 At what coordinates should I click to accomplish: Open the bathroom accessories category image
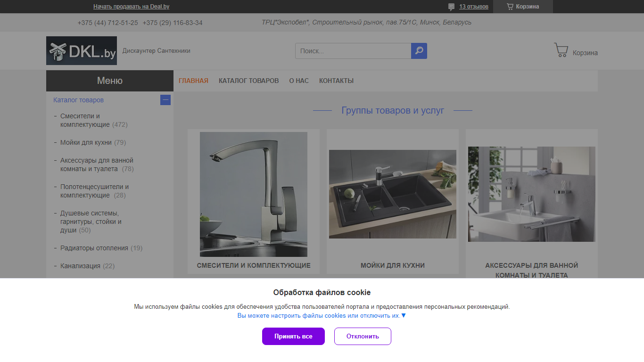[532, 194]
